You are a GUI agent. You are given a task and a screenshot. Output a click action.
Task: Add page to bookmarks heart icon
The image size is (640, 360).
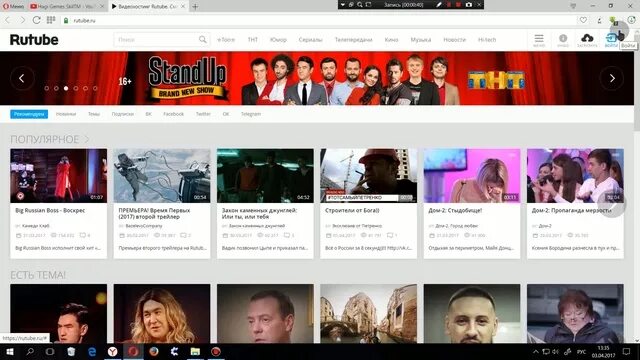[583, 20]
